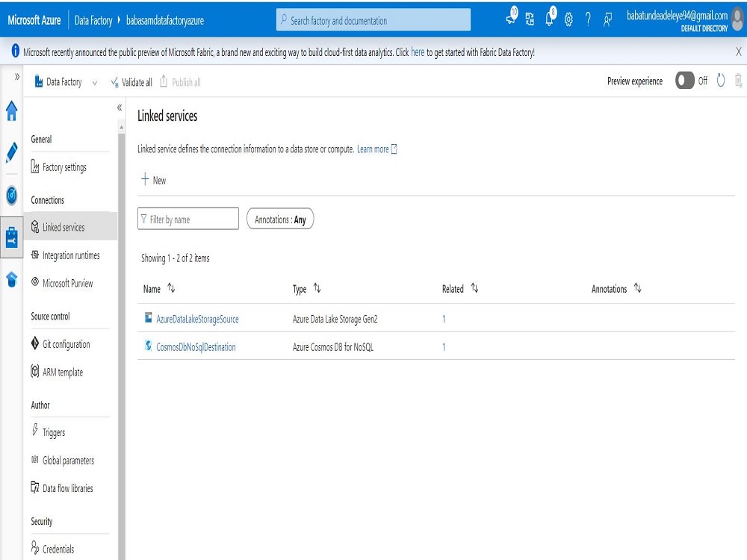
Task: Sort by Annotations column arrows
Action: coord(637,288)
